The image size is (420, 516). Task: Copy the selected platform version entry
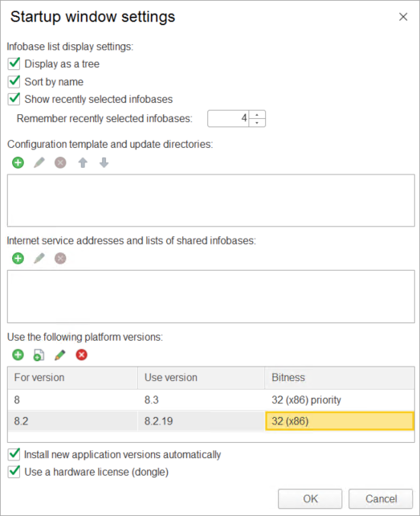click(39, 354)
